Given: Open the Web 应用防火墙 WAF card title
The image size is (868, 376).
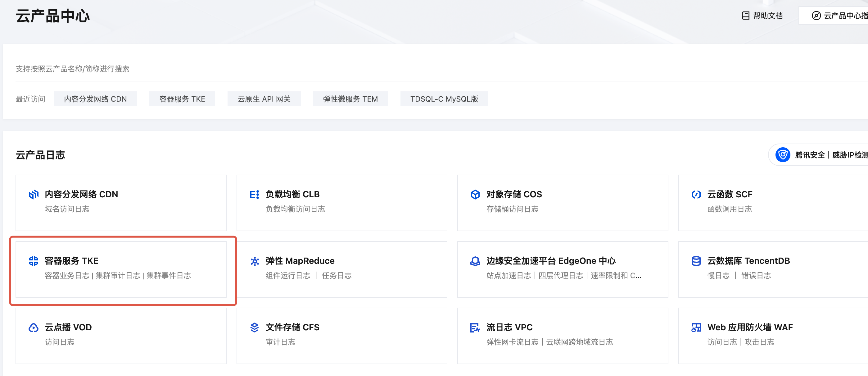Looking at the screenshot, I should [750, 327].
